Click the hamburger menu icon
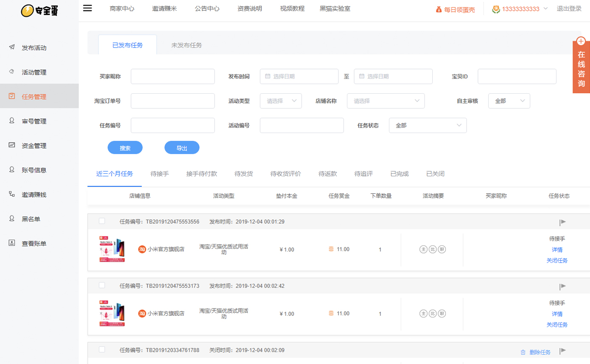This screenshot has height=364, width=590. (87, 8)
